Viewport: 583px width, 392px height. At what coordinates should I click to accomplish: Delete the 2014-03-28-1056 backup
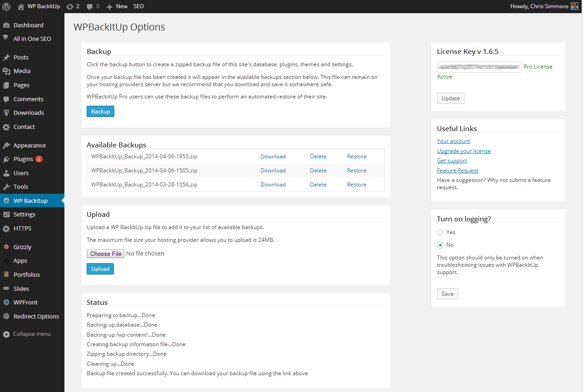tap(318, 185)
